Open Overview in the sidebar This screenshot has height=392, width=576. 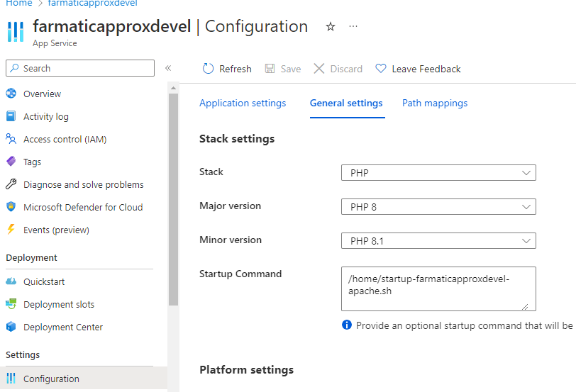click(x=43, y=94)
